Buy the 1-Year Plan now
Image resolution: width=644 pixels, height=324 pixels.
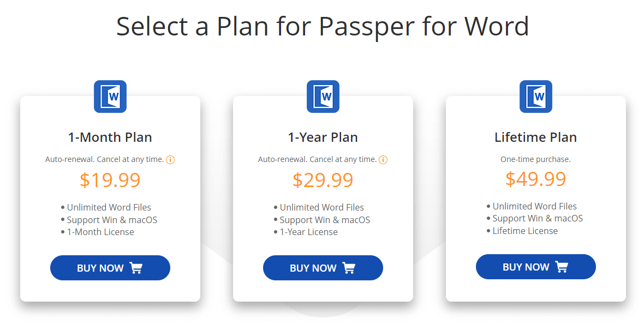(323, 268)
